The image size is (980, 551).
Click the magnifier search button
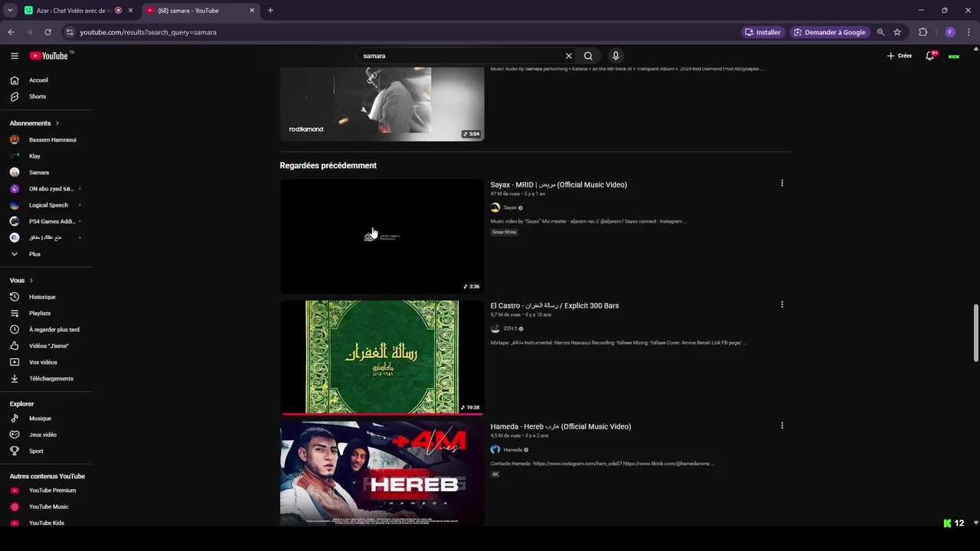click(588, 56)
